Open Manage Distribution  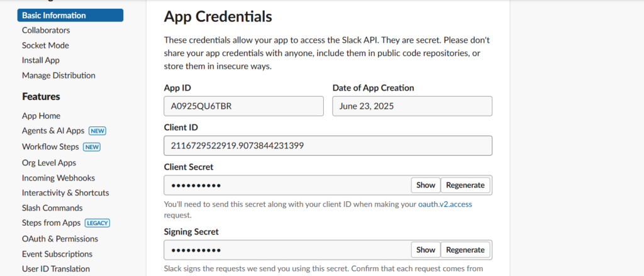(x=58, y=75)
